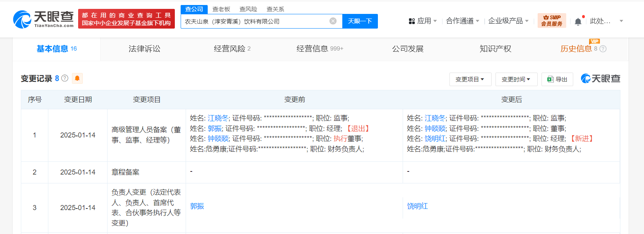Open the 企业级产品 dropdown menu
This screenshot has height=234, width=644.
[x=508, y=21]
